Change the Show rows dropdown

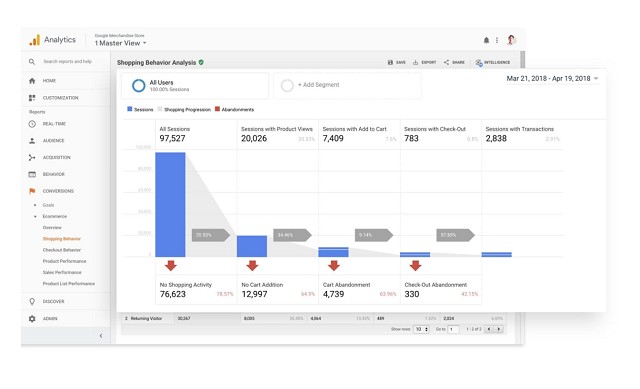pyautogui.click(x=421, y=329)
